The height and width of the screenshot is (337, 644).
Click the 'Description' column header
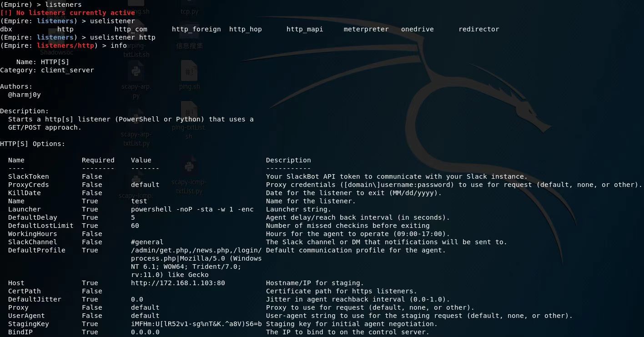[x=288, y=160]
